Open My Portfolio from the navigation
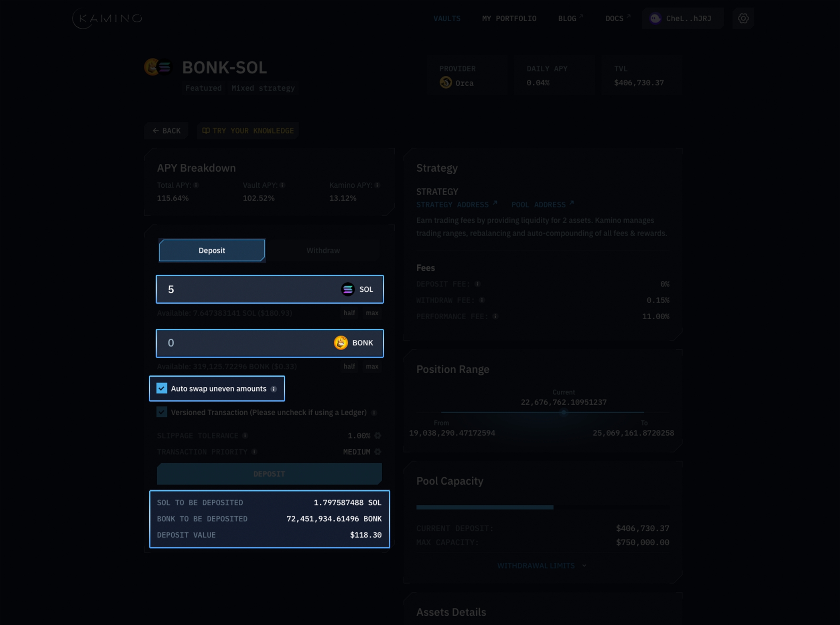 (509, 18)
